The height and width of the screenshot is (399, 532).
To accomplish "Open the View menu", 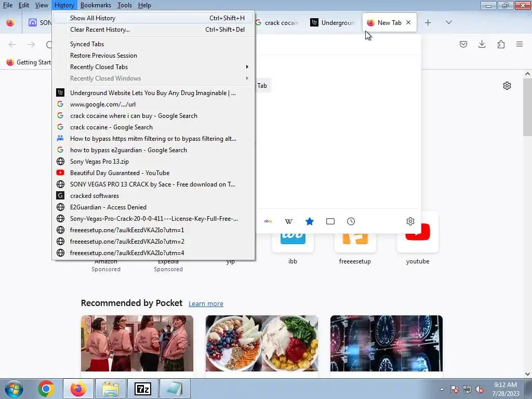I will tap(42, 5).
